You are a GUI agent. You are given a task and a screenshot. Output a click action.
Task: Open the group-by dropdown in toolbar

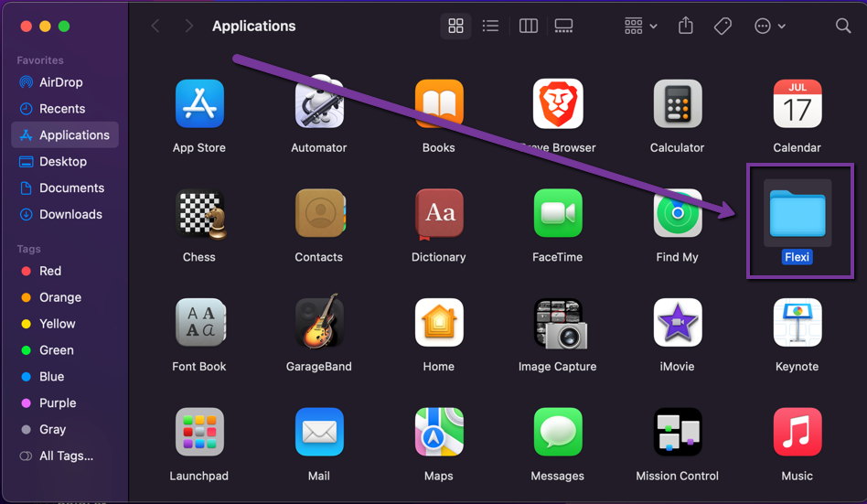click(640, 27)
